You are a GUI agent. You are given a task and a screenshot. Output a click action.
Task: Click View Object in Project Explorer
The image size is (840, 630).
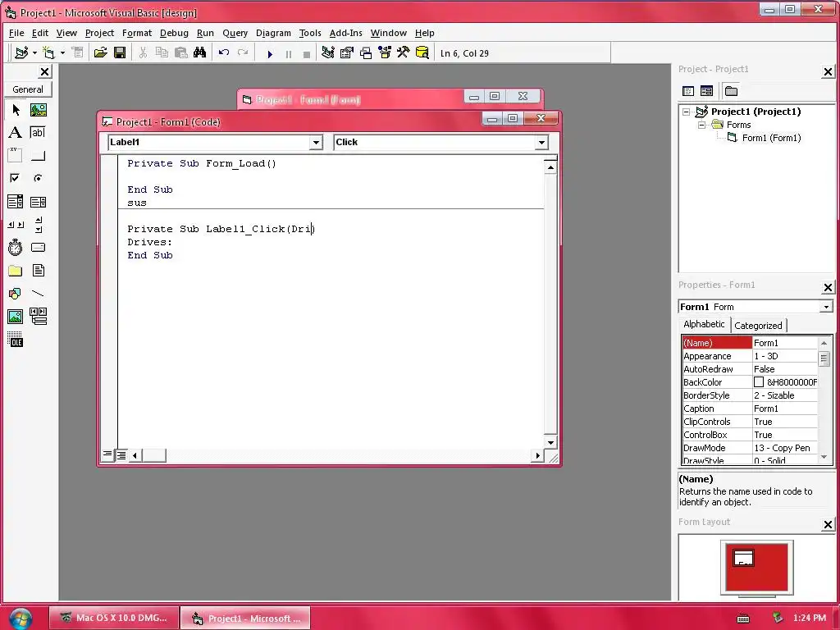[x=706, y=91]
